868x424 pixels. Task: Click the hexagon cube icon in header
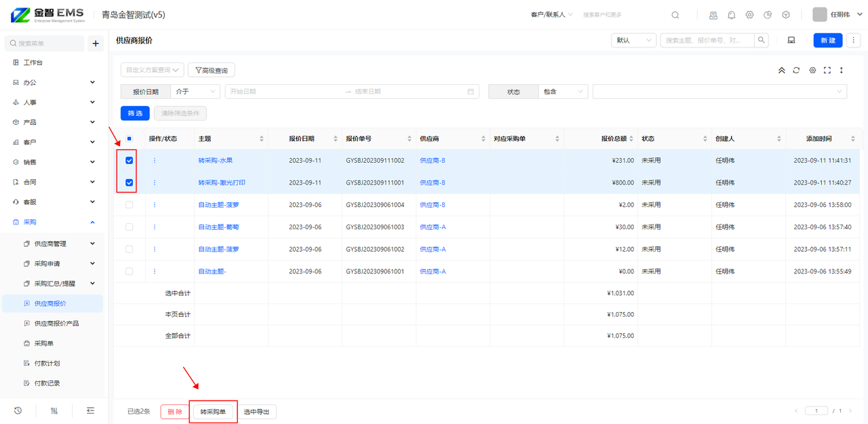coord(786,15)
